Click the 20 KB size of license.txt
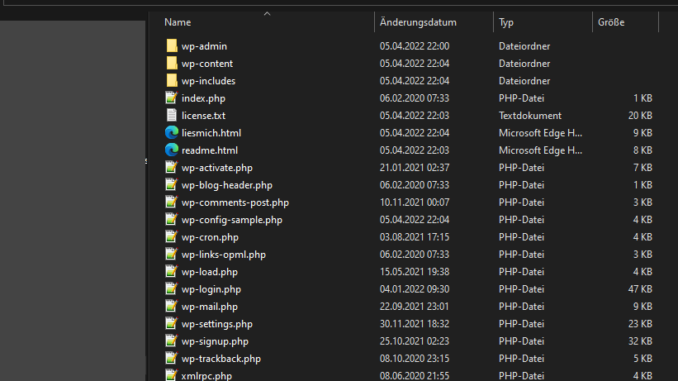Viewport: 678px width, 381px height. coord(640,116)
